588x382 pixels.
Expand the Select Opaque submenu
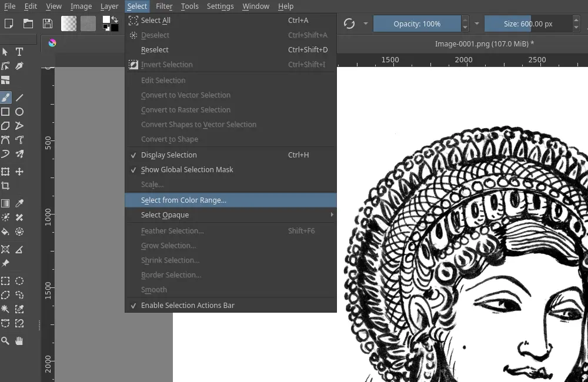click(x=230, y=215)
